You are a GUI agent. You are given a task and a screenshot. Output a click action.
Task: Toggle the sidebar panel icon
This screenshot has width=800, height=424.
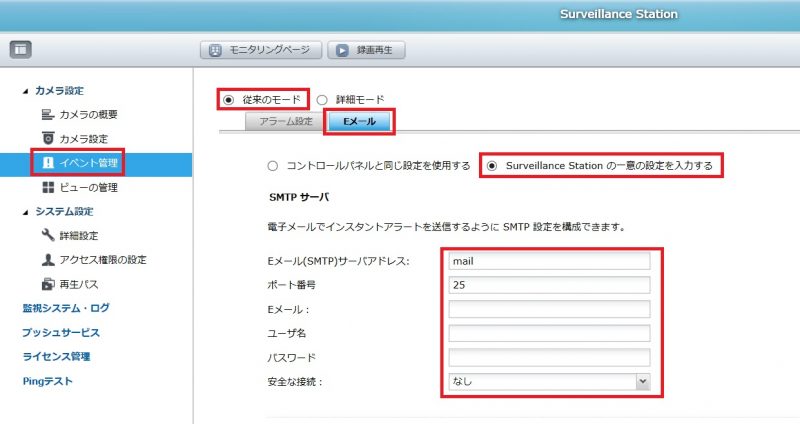pyautogui.click(x=20, y=49)
